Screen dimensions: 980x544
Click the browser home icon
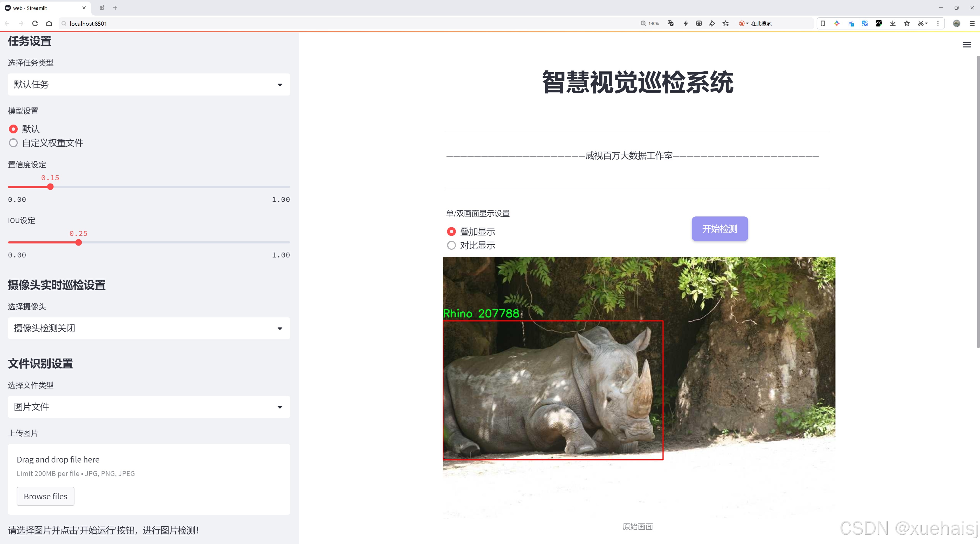coord(49,24)
